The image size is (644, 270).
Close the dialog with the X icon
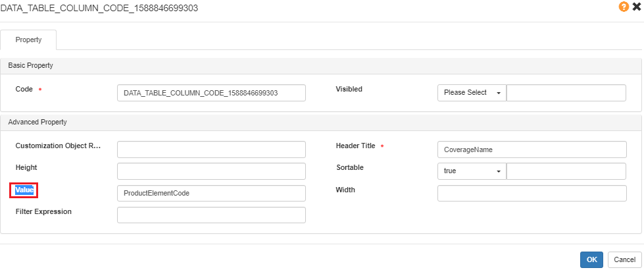tap(636, 7)
